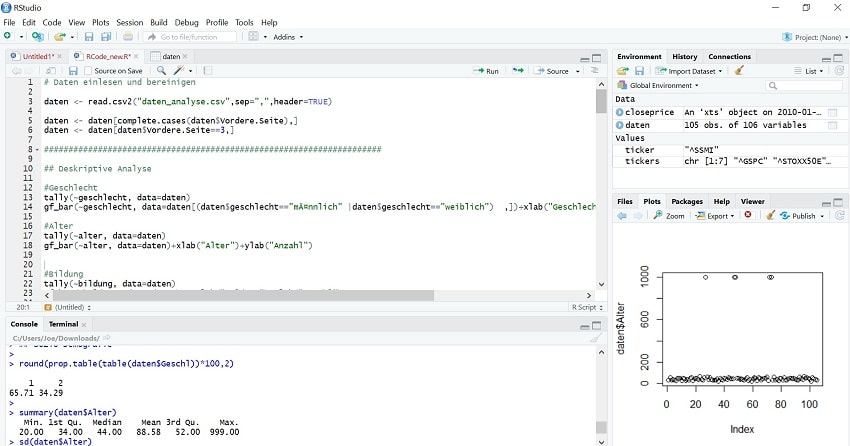Open the List view mode dropdown

[x=814, y=71]
